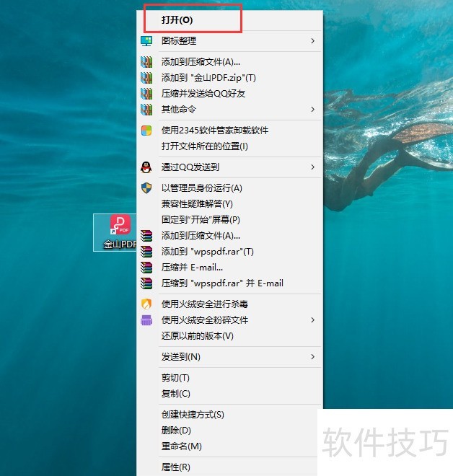Select 使用火绒安全进行杀毒

(205, 304)
